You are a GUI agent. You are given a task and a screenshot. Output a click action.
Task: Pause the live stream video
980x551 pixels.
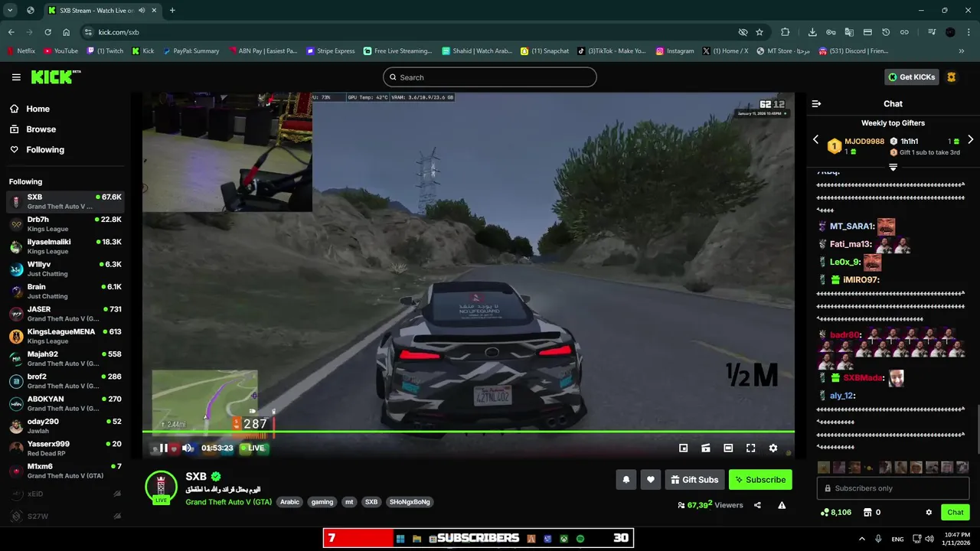(x=163, y=448)
